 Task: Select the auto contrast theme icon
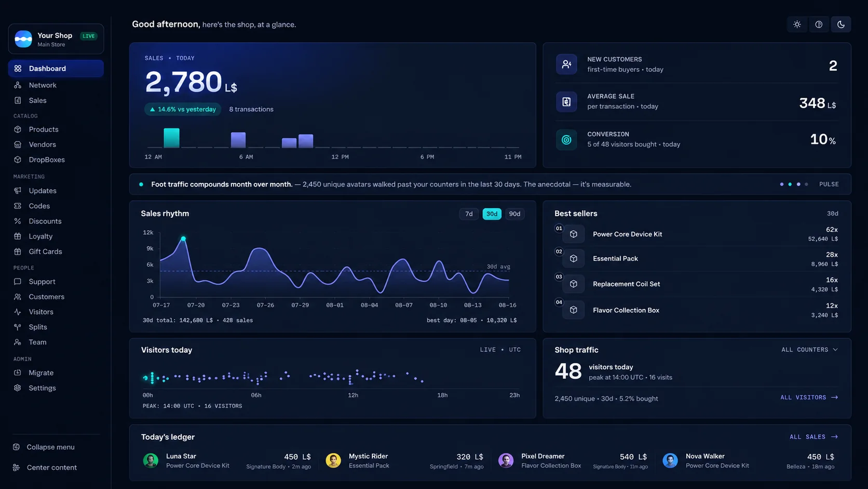point(819,24)
